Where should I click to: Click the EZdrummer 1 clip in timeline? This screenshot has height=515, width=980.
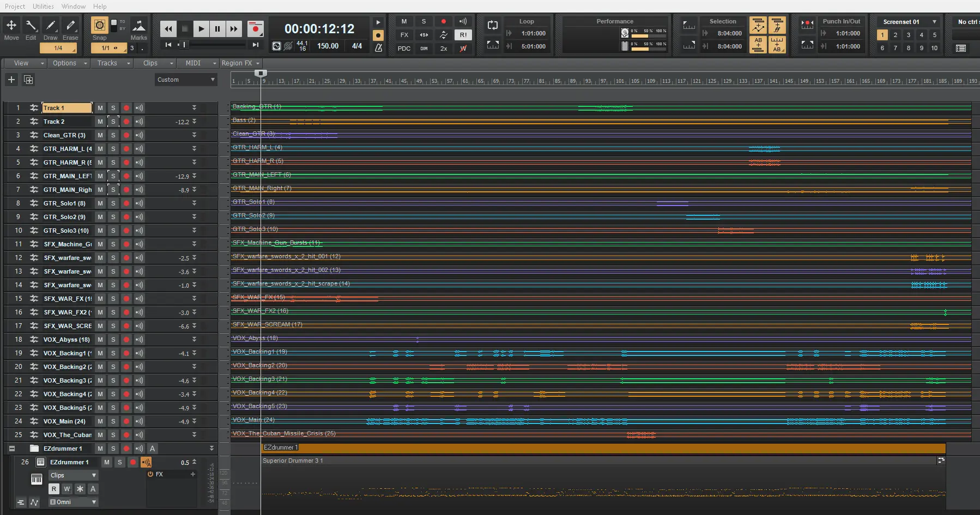(x=603, y=447)
